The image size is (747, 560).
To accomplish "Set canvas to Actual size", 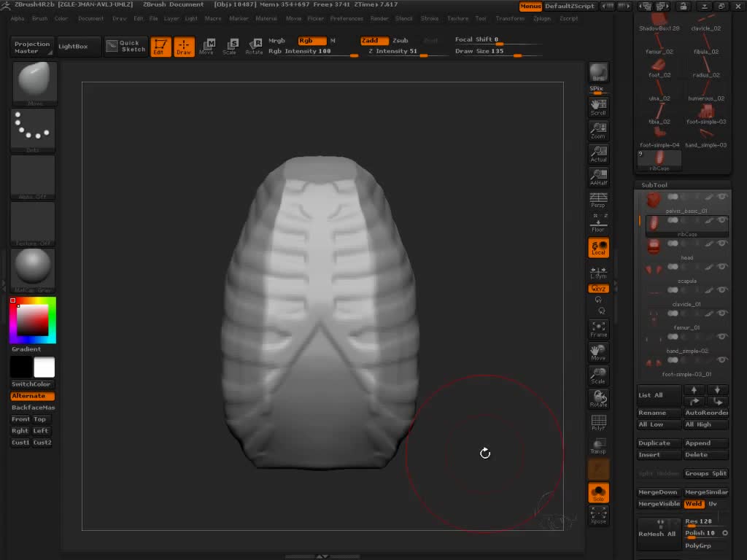I will click(598, 155).
